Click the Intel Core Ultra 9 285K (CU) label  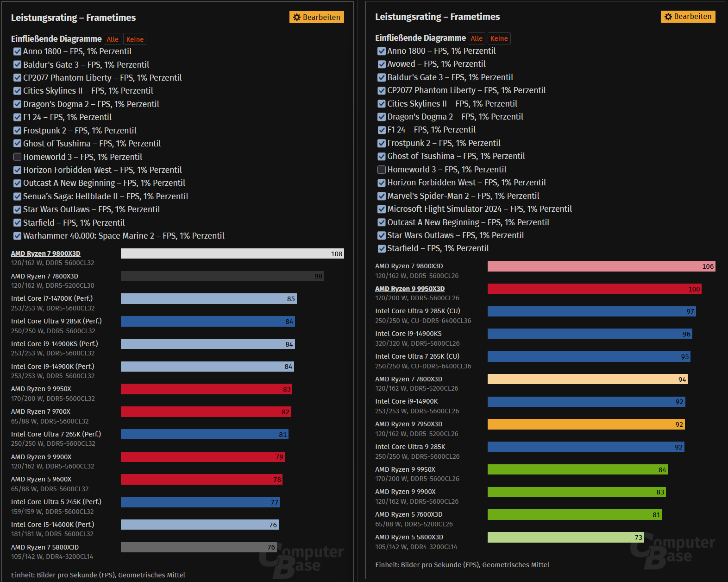pyautogui.click(x=418, y=311)
